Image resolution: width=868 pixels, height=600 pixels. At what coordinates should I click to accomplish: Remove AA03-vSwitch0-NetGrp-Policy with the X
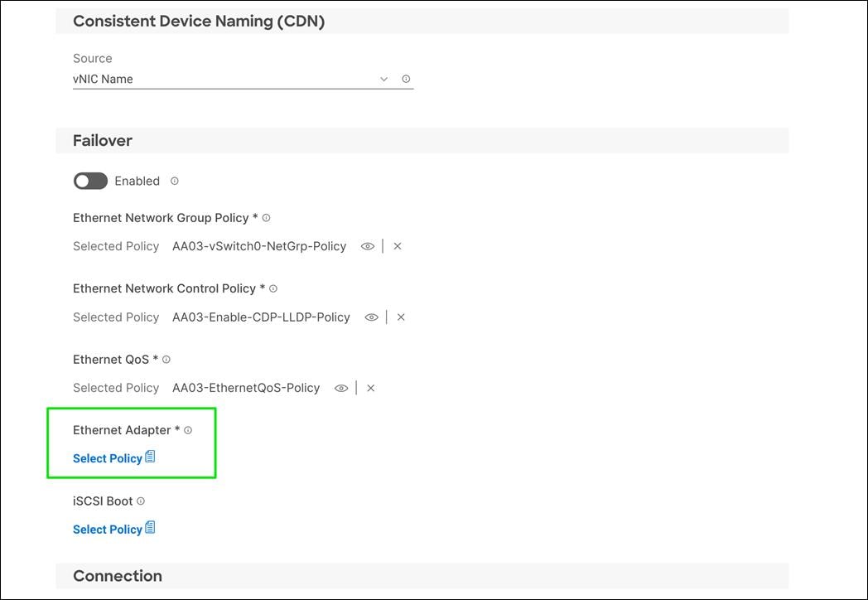[x=398, y=246]
